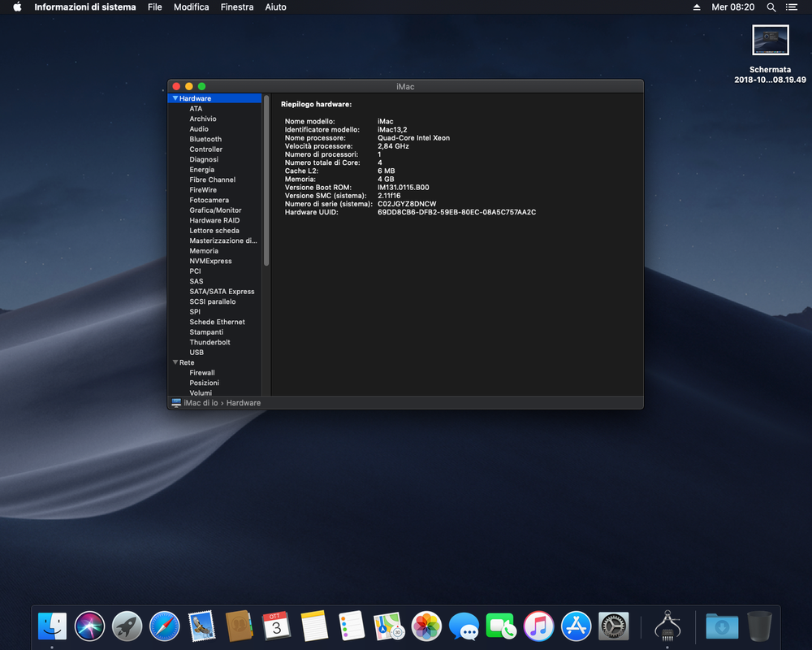Viewport: 812px width, 650px height.
Task: Open Maps app in Dock
Action: pos(389,626)
